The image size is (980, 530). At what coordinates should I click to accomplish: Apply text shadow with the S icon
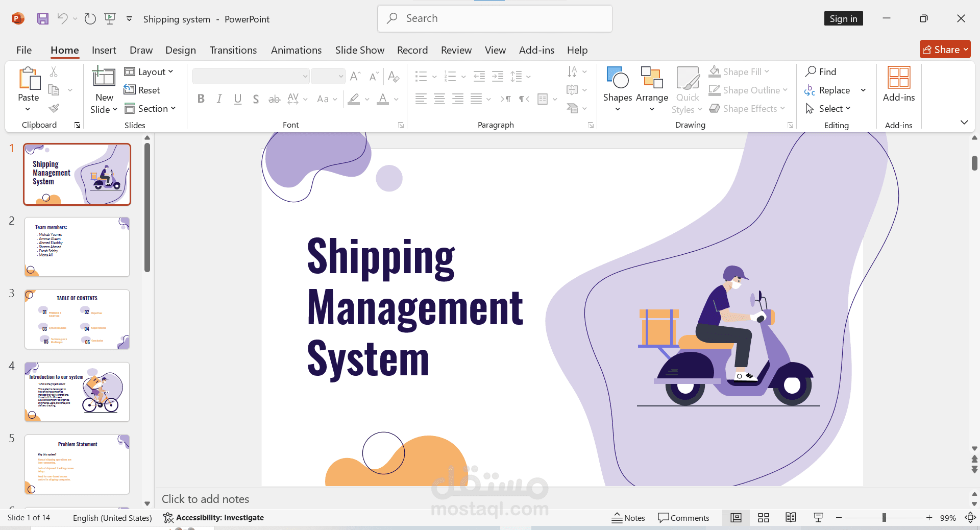point(256,99)
